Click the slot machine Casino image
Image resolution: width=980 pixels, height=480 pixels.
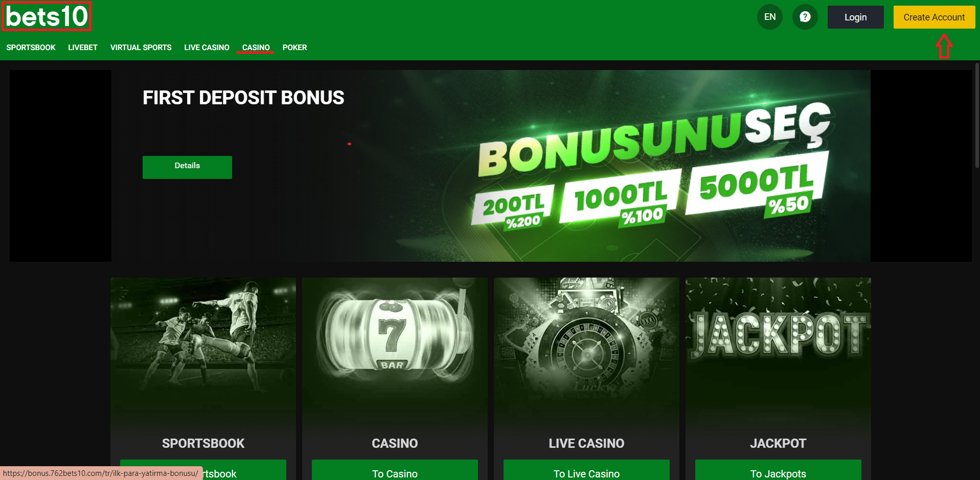pyautogui.click(x=395, y=348)
